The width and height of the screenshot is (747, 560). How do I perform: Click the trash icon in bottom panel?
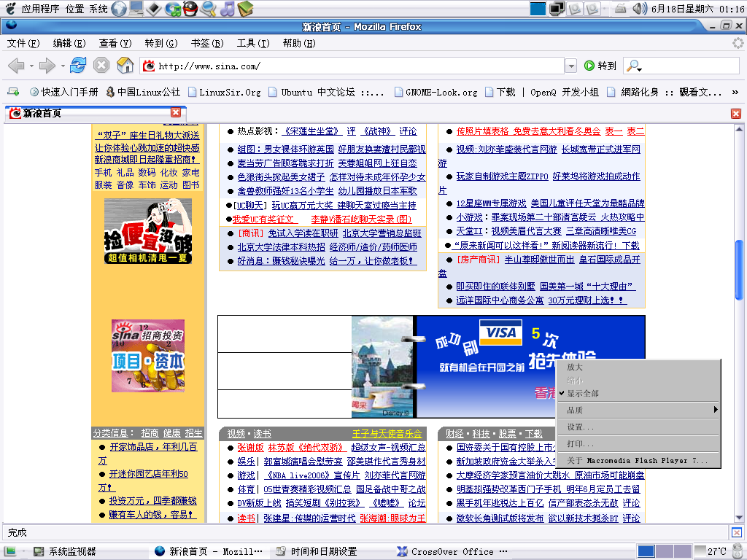tap(738, 551)
